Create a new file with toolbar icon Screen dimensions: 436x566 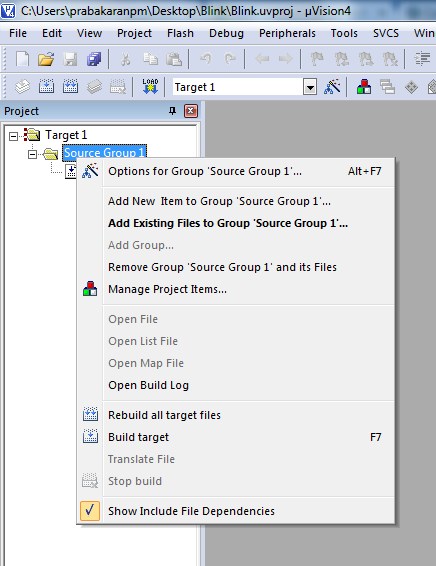point(22,58)
